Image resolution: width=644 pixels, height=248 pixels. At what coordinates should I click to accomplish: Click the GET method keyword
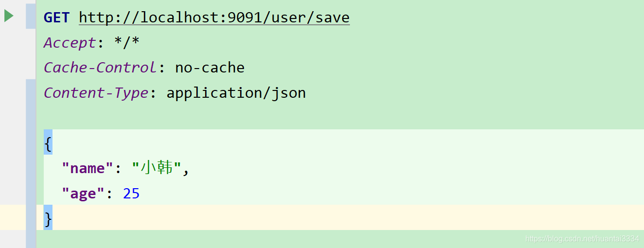point(56,18)
